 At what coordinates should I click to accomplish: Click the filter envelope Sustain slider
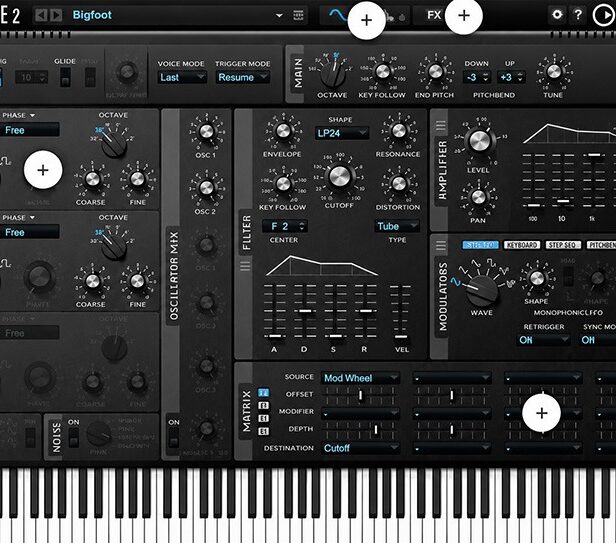point(335,312)
